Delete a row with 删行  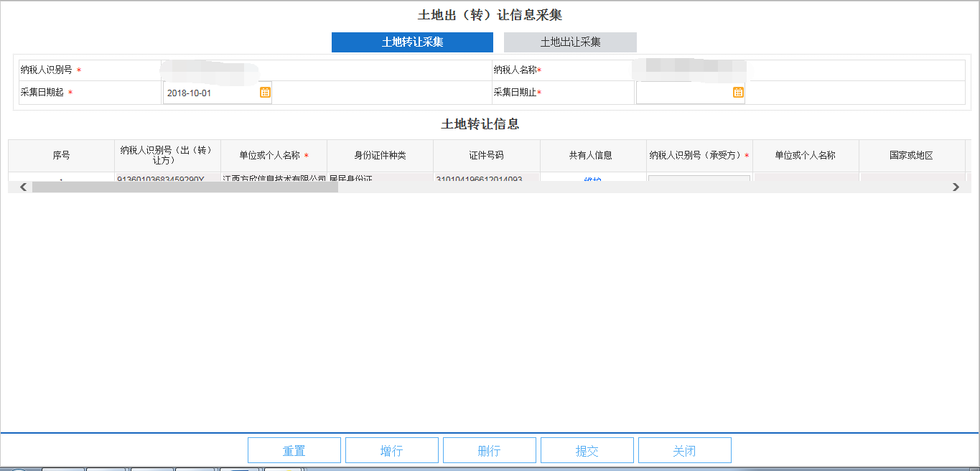[x=490, y=450]
